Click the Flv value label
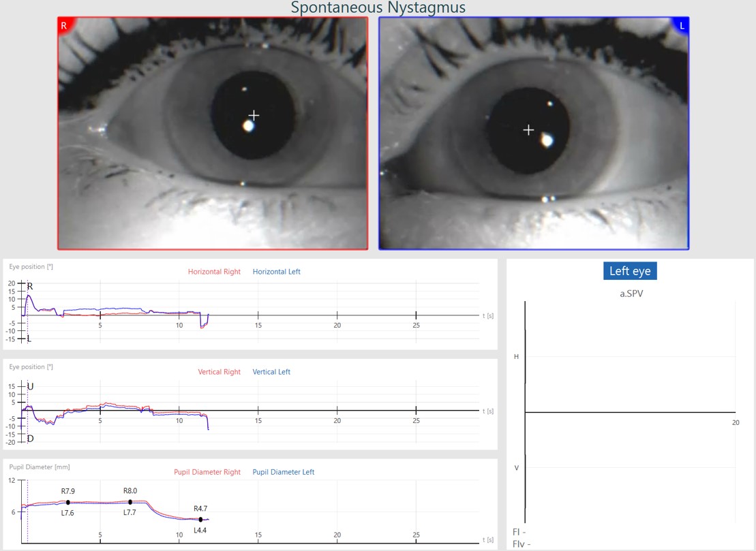This screenshot has width=756, height=551. 521,544
